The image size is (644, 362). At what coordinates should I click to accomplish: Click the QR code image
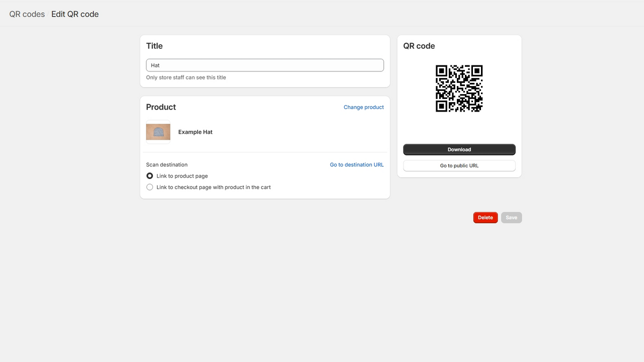click(459, 88)
